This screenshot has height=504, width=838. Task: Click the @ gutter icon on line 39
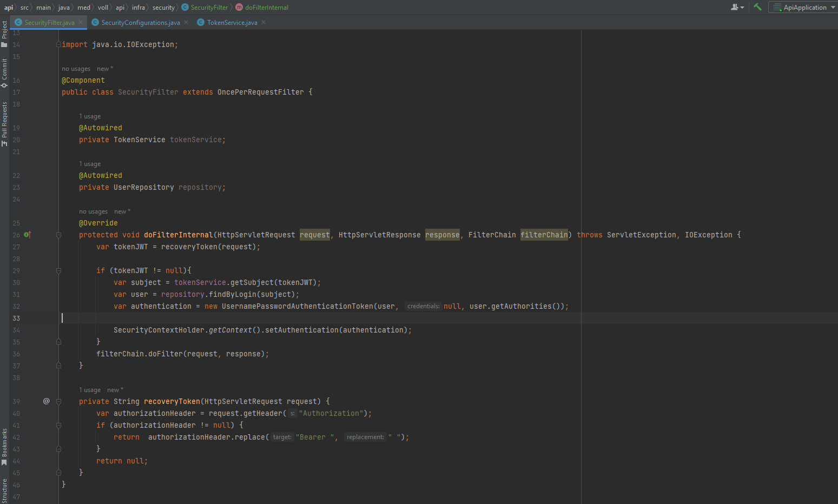(x=47, y=401)
